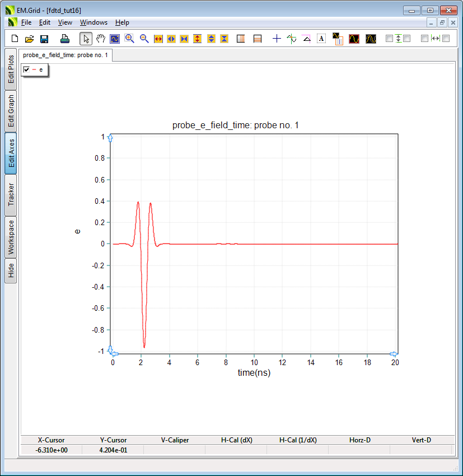Viewport: 463px width, 476px height.
Task: Toggle vertical grid lines icon
Action: click(x=241, y=38)
